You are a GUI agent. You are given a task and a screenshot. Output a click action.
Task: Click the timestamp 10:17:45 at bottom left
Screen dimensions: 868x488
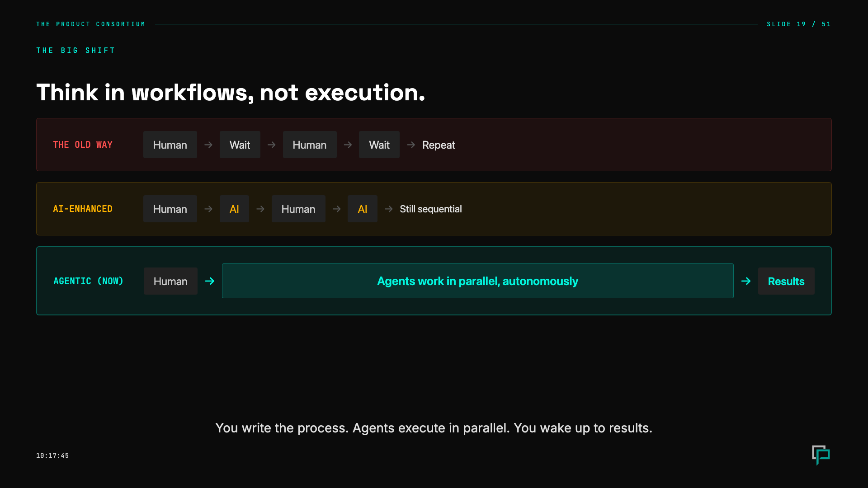tap(52, 455)
